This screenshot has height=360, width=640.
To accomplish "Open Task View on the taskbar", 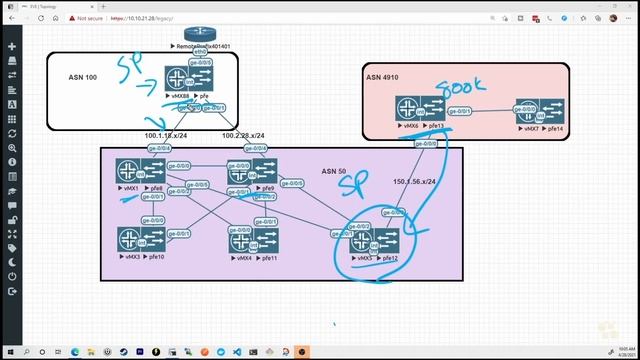I will (x=58, y=352).
